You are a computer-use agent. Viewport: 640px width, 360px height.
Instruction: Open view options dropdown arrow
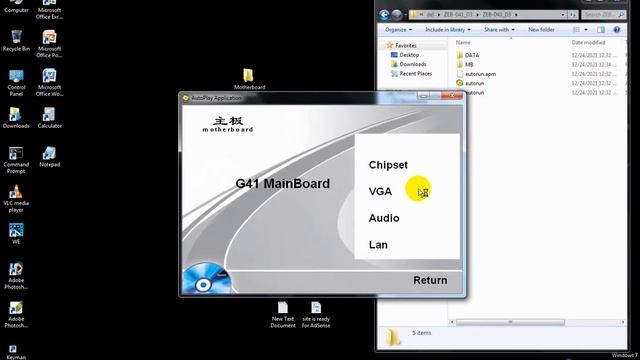pos(586,30)
